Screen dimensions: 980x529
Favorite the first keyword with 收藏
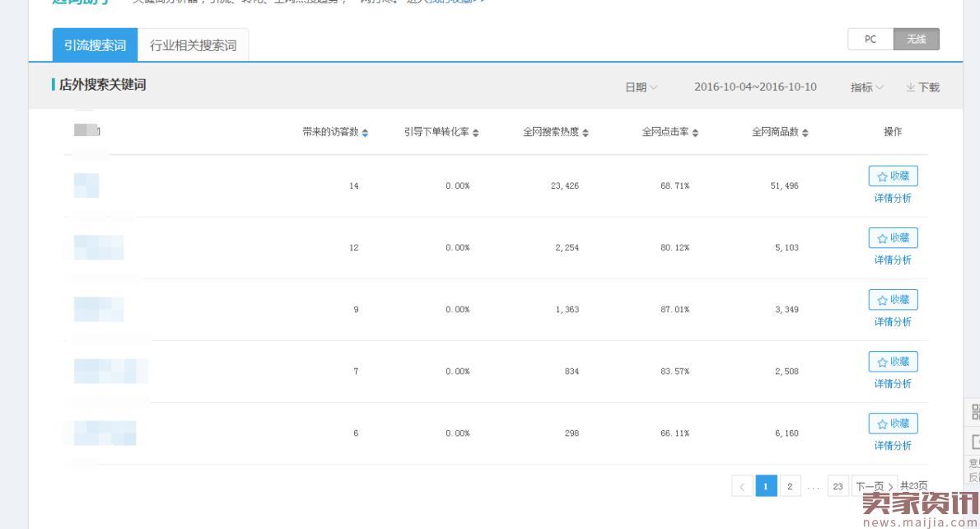(x=893, y=176)
